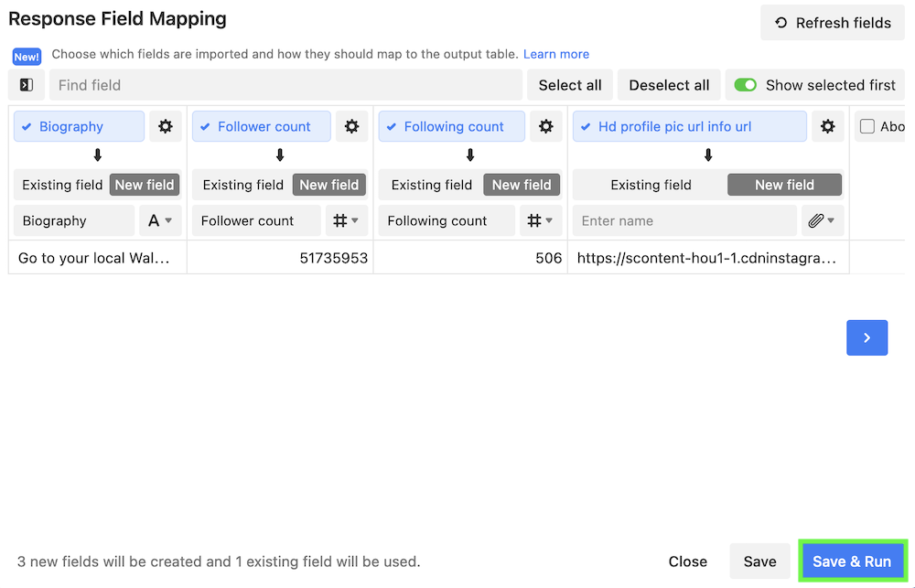The height and width of the screenshot is (588, 915).
Task: Click the collapse panel icon beside Find field
Action: 27,85
